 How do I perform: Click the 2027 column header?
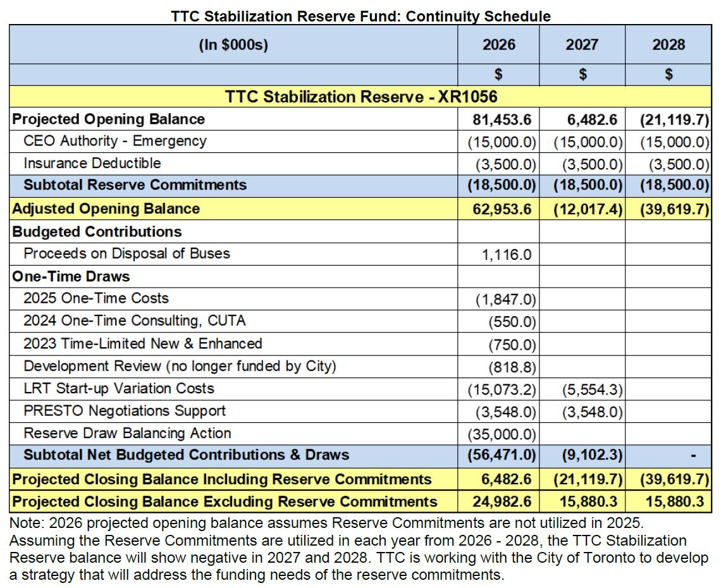pos(582,45)
